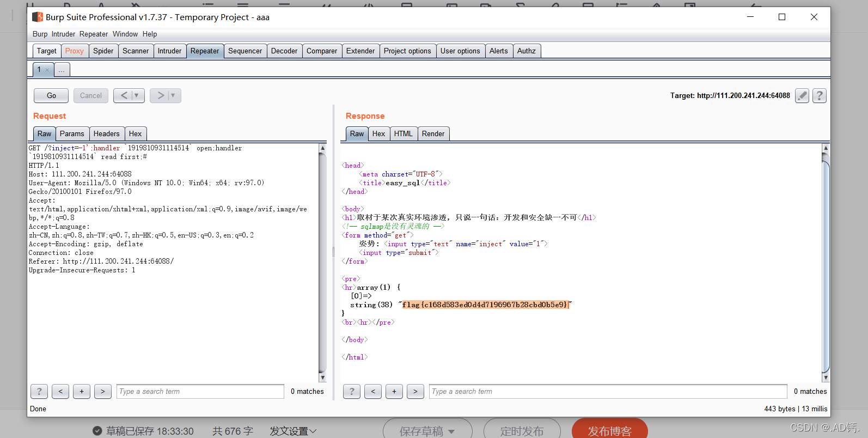Close Repeater tab 1 with x
The width and height of the screenshot is (868, 438).
click(47, 70)
